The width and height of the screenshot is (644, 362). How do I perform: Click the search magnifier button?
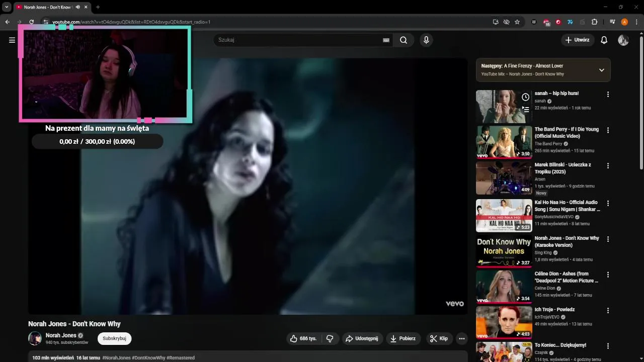coord(404,40)
